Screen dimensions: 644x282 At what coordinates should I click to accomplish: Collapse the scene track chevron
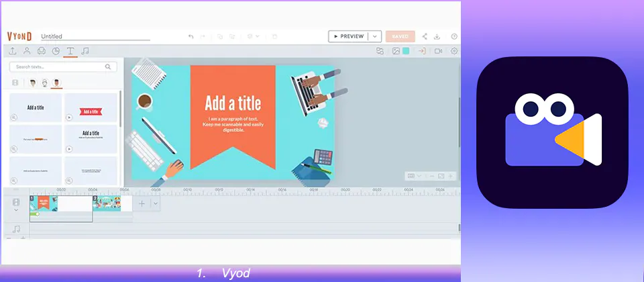coord(16,210)
